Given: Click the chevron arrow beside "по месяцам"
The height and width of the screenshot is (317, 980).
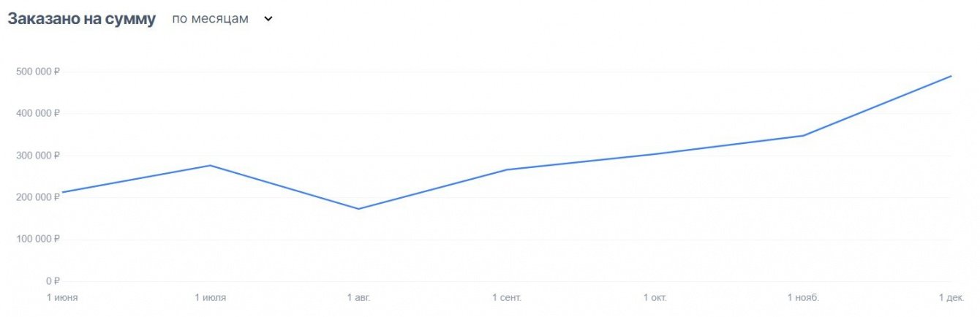Looking at the screenshot, I should point(268,20).
